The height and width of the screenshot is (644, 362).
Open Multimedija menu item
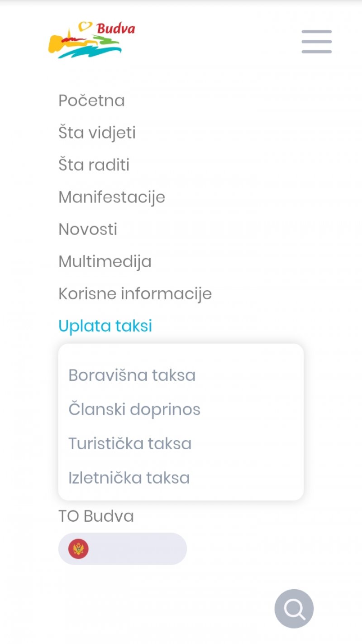click(x=105, y=262)
